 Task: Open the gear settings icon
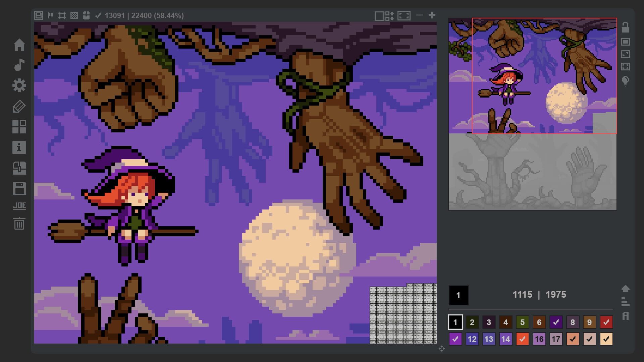(19, 85)
